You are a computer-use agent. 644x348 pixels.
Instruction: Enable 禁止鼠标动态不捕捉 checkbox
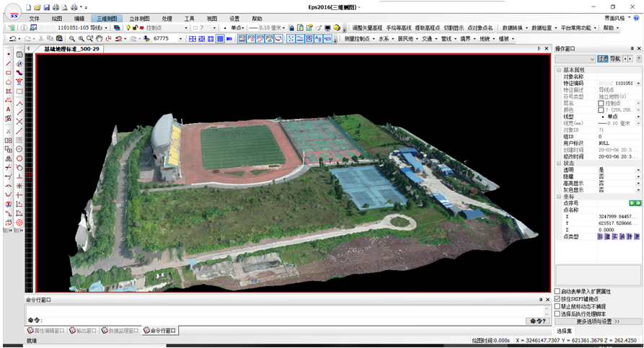tap(557, 306)
